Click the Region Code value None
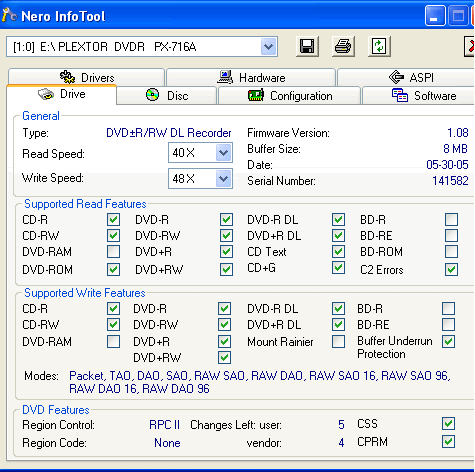Viewport: 475px width, 472px height. 167,443
